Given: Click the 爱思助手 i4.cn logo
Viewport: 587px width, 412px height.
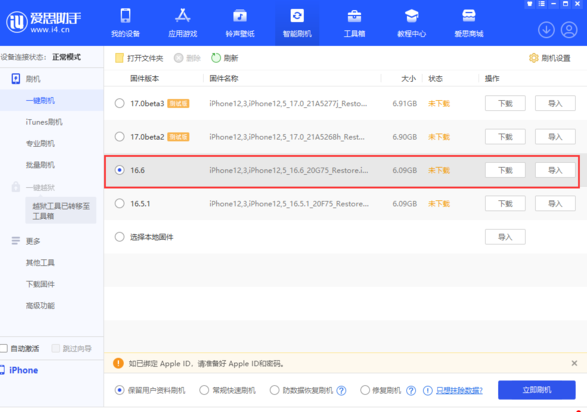Looking at the screenshot, I should 43,22.
